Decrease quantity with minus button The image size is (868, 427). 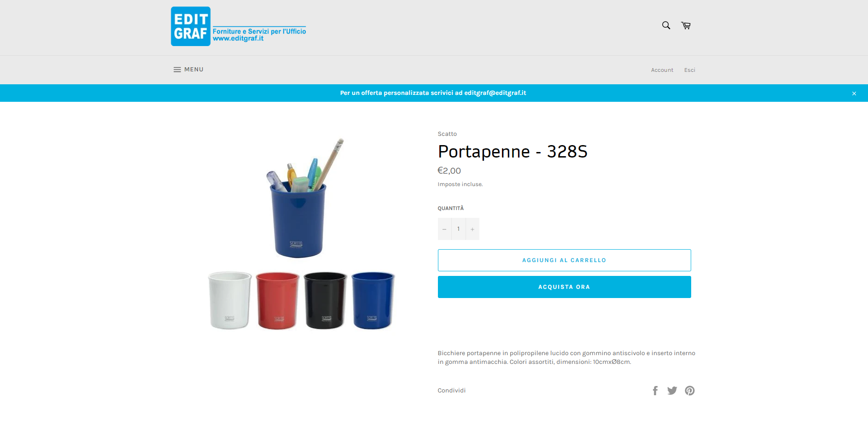[x=444, y=229]
